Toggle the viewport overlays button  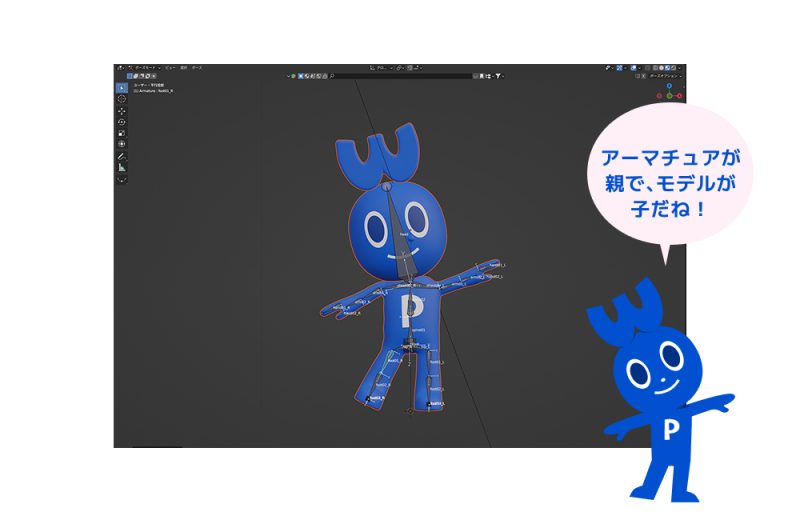[631, 68]
